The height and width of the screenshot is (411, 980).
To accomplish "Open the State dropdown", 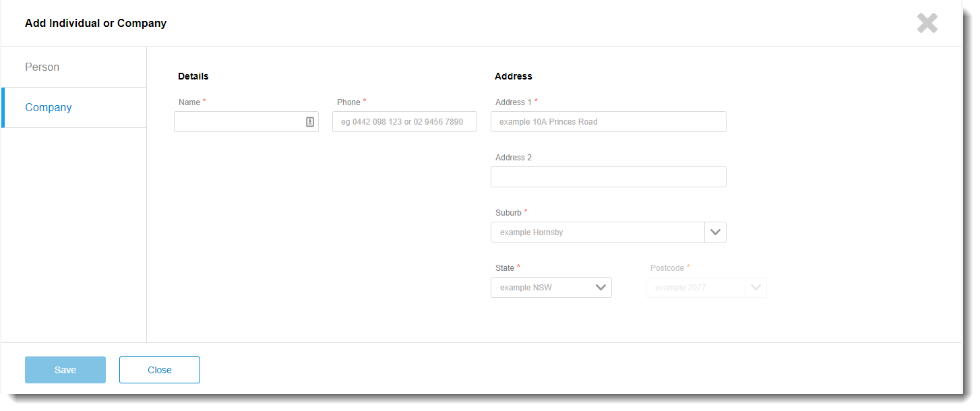I will 551,288.
